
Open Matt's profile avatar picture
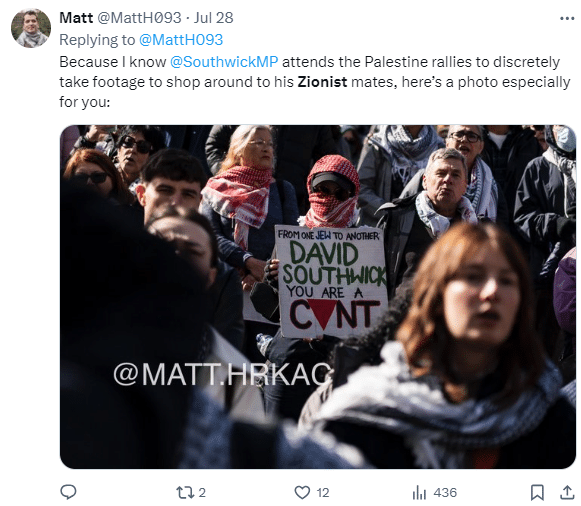click(x=31, y=29)
